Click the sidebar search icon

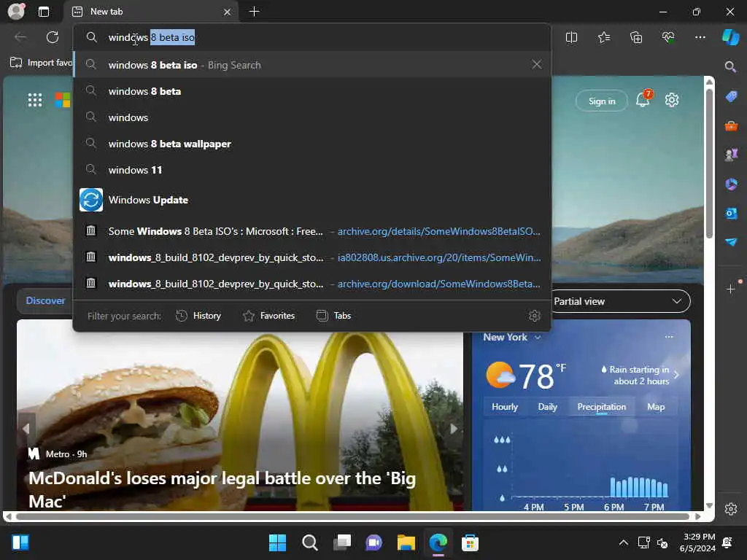730,66
